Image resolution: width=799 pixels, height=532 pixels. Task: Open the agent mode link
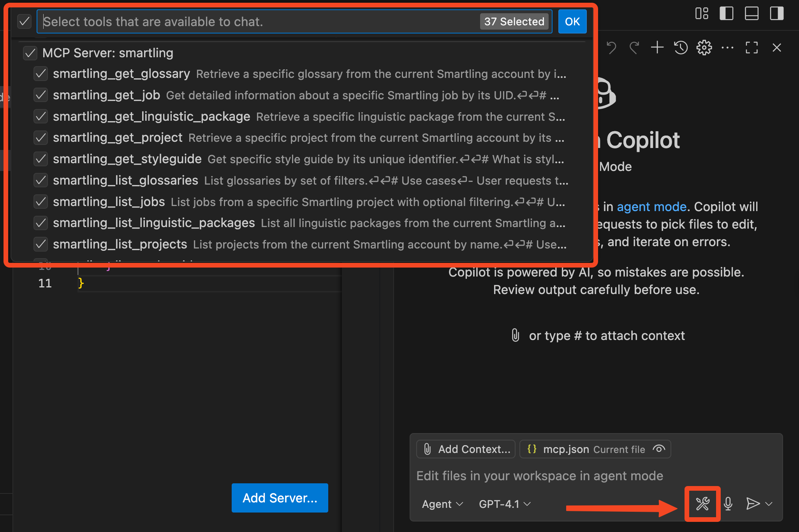(651, 206)
